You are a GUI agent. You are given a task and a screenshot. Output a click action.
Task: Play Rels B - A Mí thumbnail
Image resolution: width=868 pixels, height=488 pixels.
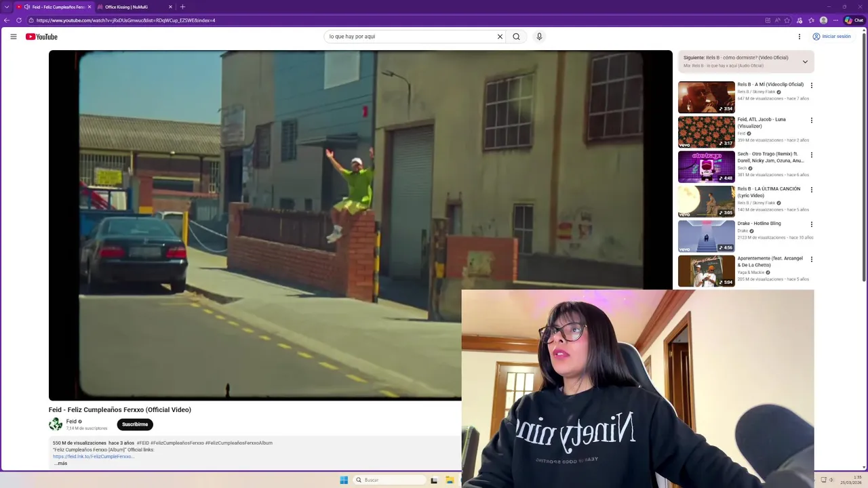(706, 98)
